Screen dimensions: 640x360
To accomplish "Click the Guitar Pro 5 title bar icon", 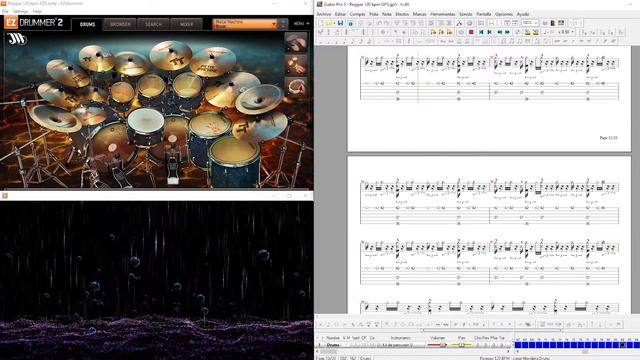I will (319, 4).
